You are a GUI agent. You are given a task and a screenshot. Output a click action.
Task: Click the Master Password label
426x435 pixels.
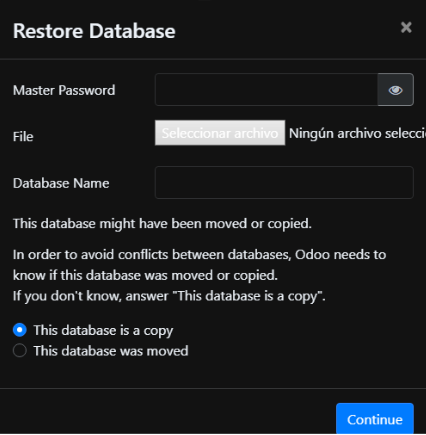[64, 90]
